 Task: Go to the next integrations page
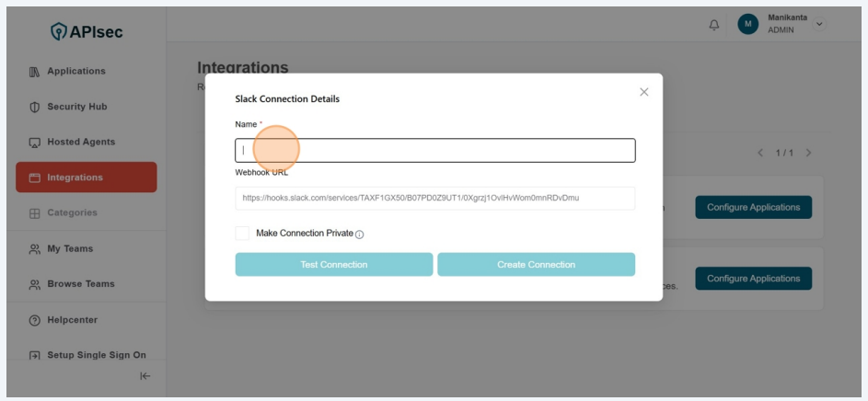[808, 153]
